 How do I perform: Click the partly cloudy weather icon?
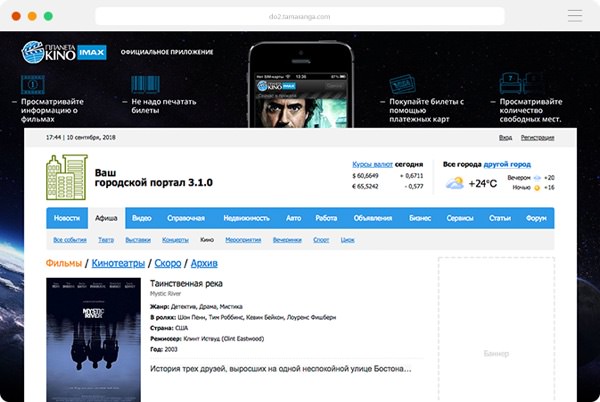[x=455, y=183]
